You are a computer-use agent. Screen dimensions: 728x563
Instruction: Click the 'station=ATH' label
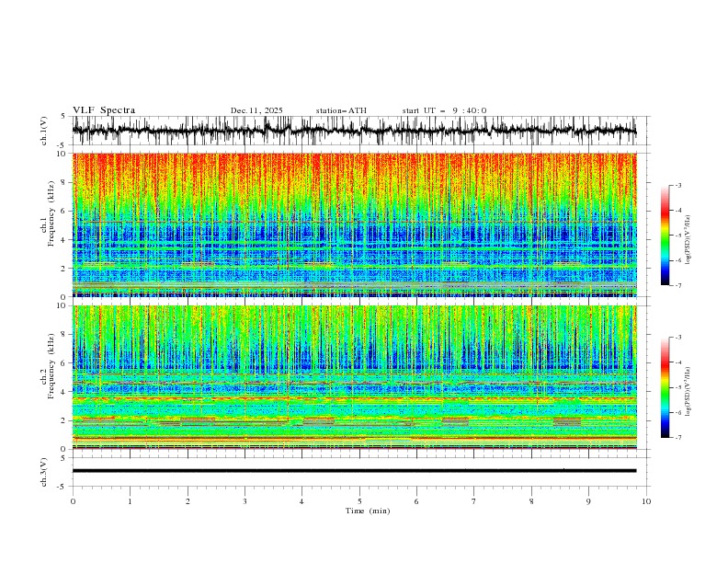pos(341,110)
